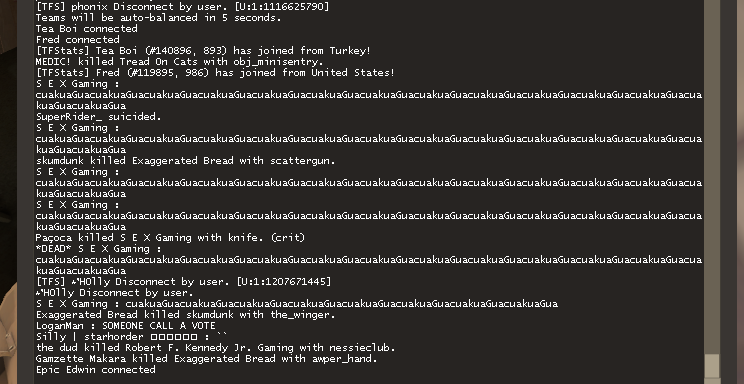Click 'Teams will be auto-balanced in 5 seconds.'
Screen dimensions: 744x384
click(158, 18)
